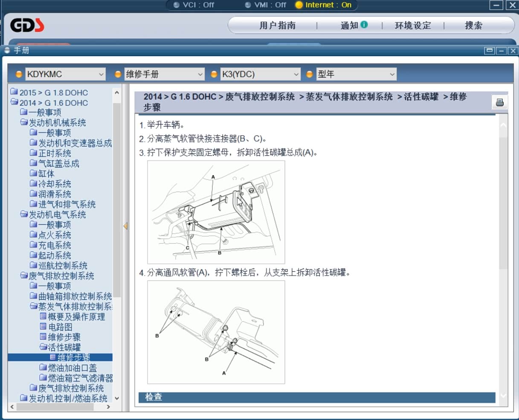This screenshot has height=420, width=519.
Task: Open the 型年 model year dropdown
Action: pyautogui.click(x=356, y=74)
